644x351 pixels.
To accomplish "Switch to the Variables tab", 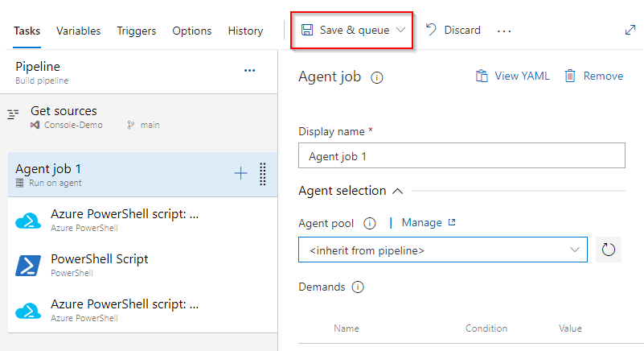I will click(79, 31).
